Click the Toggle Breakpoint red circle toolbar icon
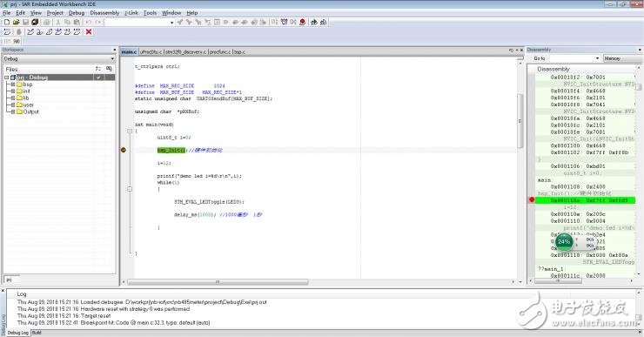Image resolution: width=644 pixels, height=337 pixels. point(303,22)
